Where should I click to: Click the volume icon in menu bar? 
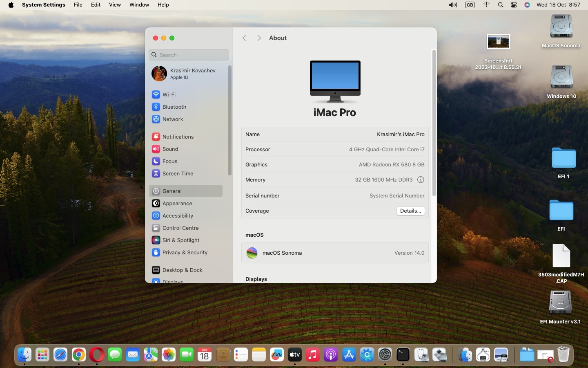453,5
